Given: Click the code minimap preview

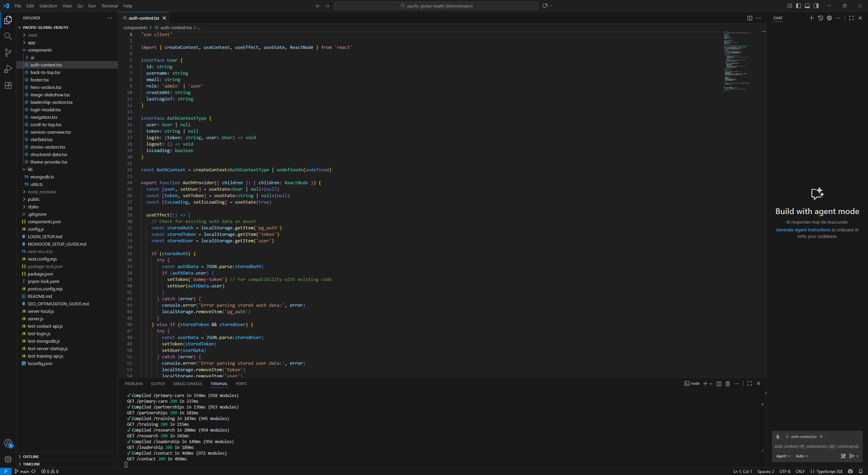Looking at the screenshot, I should 736,61.
